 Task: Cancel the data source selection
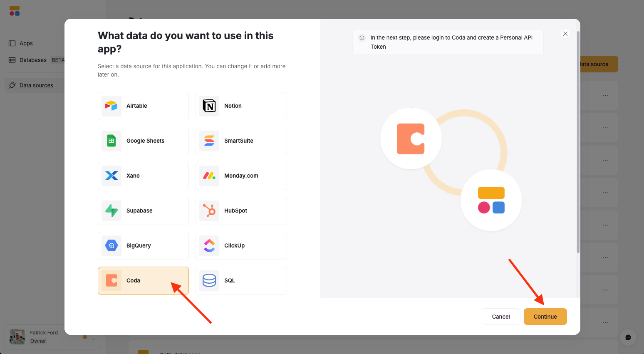501,317
